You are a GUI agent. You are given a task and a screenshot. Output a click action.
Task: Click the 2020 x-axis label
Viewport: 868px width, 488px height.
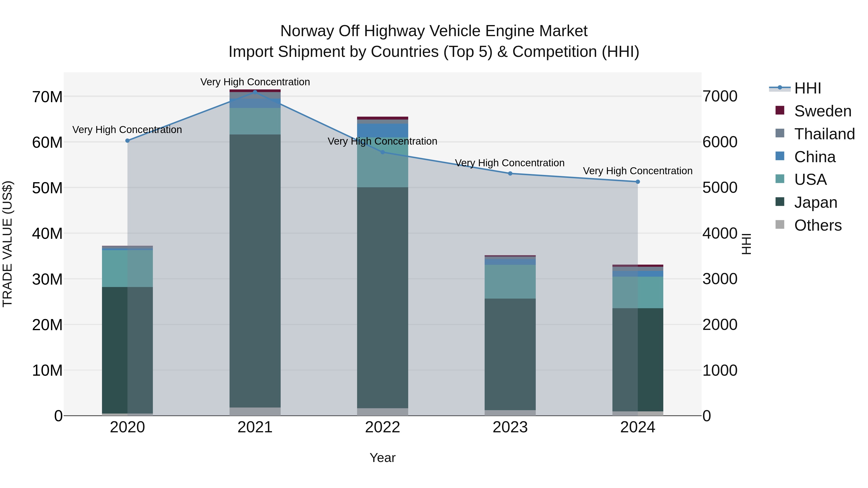[x=127, y=427]
